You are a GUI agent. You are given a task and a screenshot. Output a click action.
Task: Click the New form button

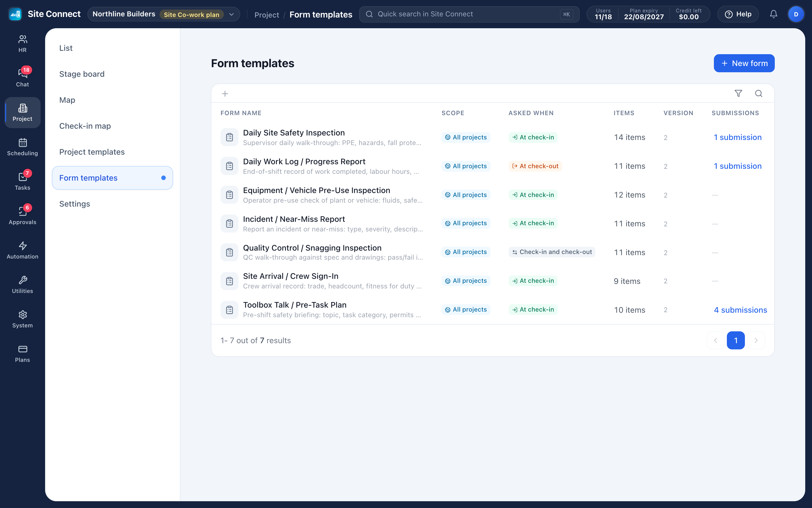coord(744,63)
